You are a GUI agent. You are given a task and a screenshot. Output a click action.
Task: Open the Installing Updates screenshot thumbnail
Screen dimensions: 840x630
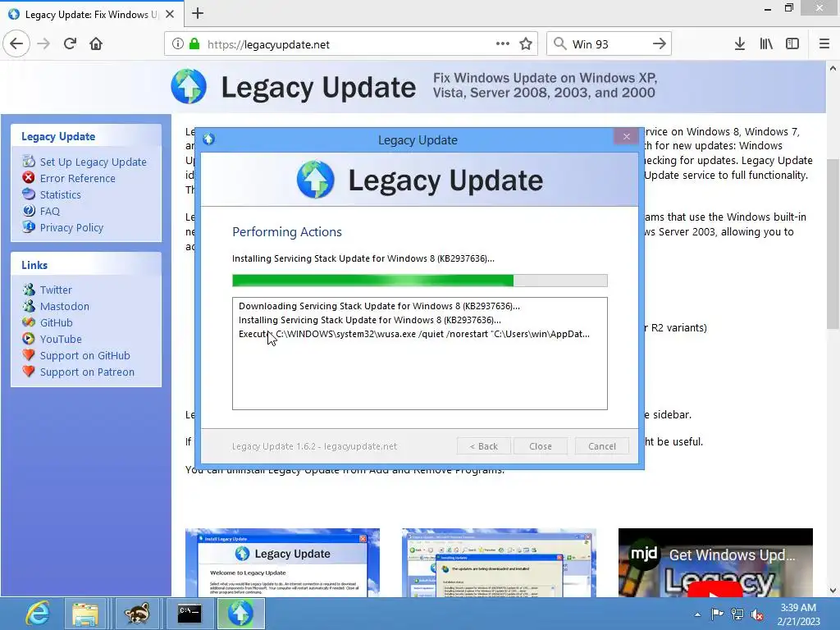tap(499, 563)
